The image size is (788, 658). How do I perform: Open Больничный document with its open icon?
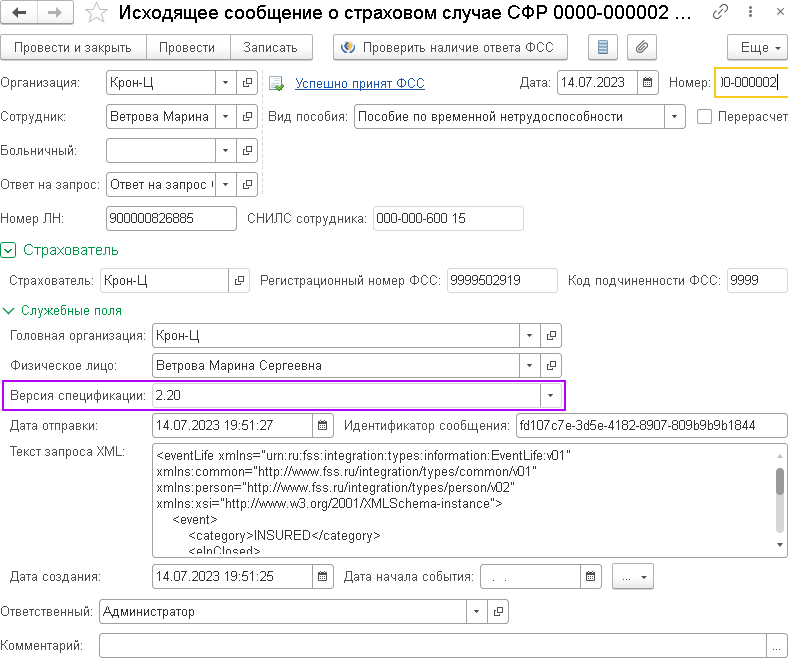point(247,150)
